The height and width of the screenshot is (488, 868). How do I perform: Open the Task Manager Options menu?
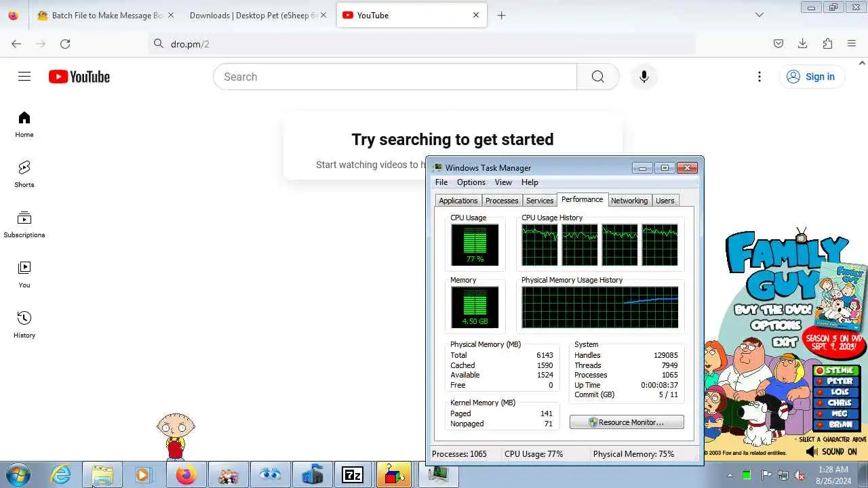point(471,182)
